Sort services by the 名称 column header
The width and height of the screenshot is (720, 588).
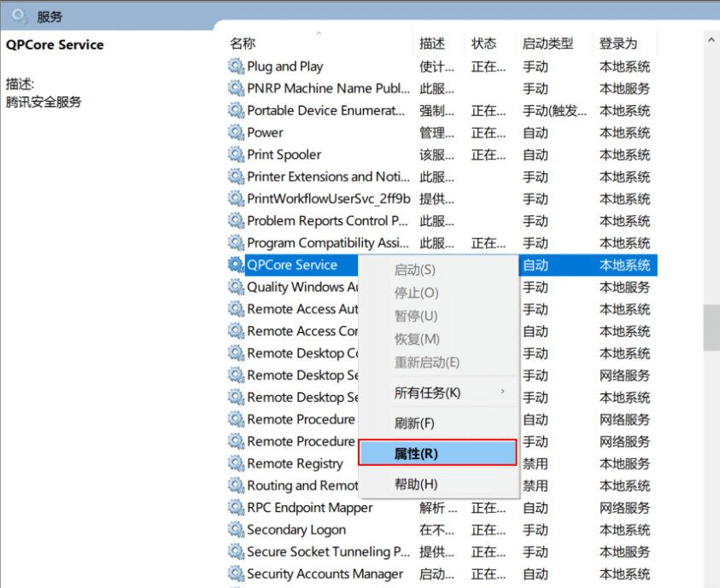coord(243,44)
